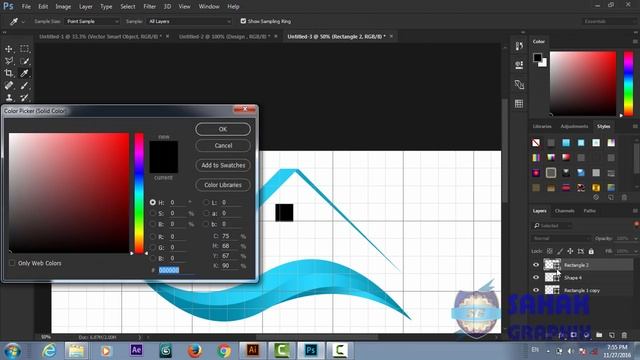
Task: Add a layer mask from Layers panel
Action: pyautogui.click(x=573, y=335)
